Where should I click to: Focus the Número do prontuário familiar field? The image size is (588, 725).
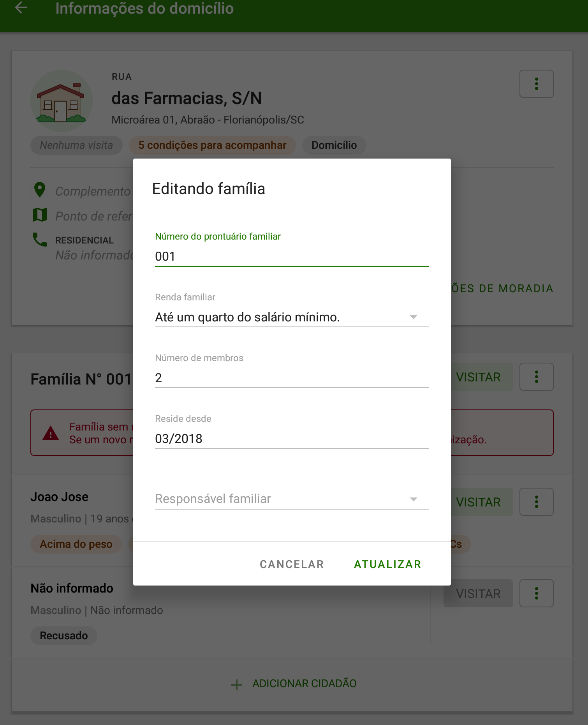tap(292, 256)
